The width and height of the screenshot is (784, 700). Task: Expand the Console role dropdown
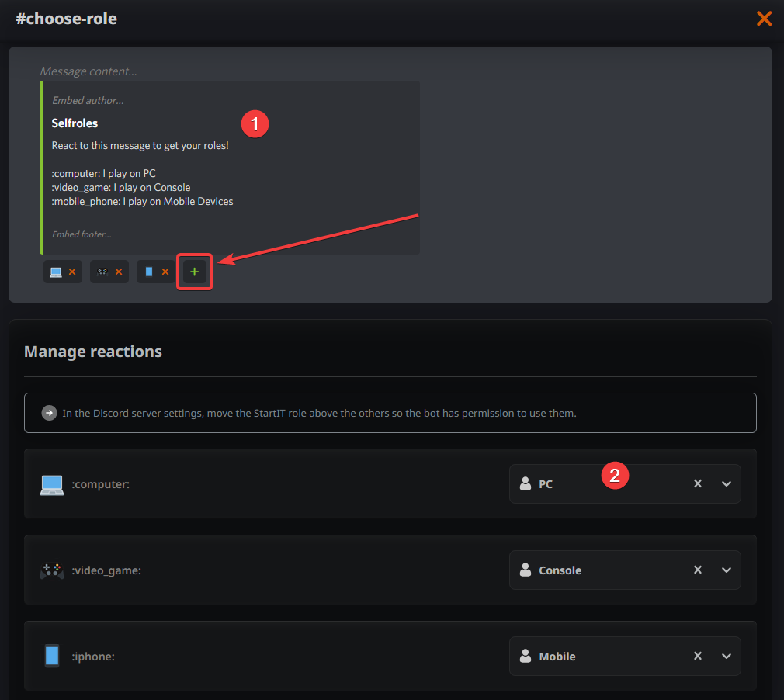click(727, 570)
